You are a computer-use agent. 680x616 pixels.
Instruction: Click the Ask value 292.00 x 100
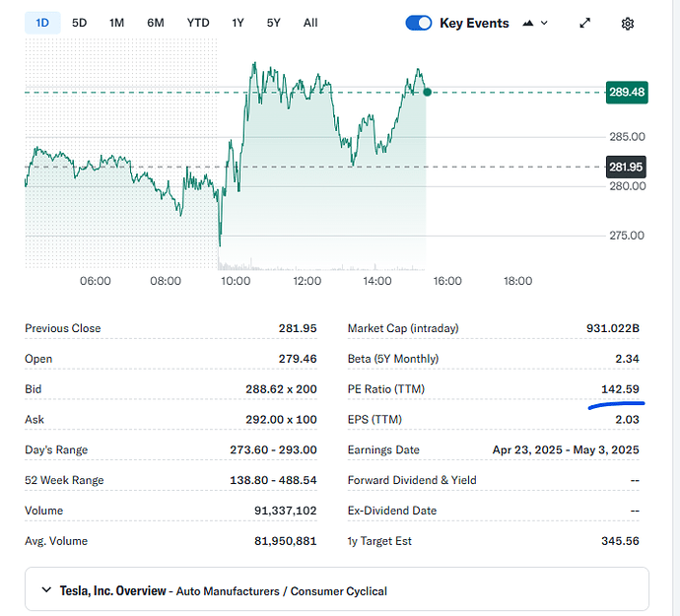point(281,420)
